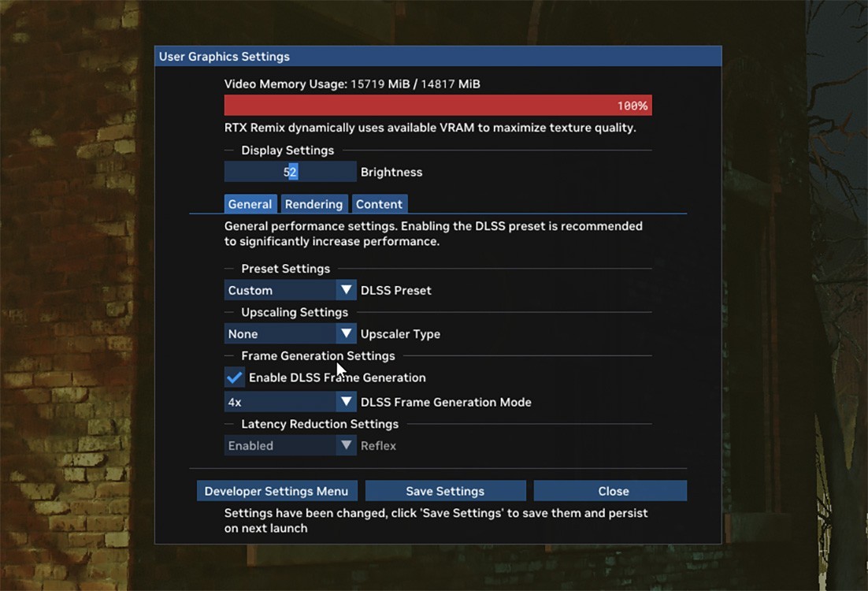Select the General tab
This screenshot has width=868, height=591.
pos(250,204)
